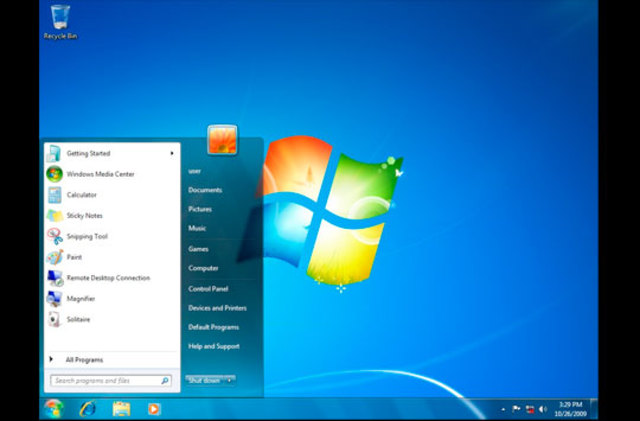Click the Calculator icon
This screenshot has height=421, width=640.
click(x=54, y=195)
